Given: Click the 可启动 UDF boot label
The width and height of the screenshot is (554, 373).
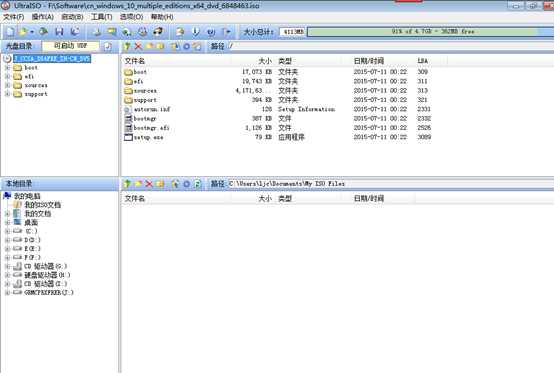Looking at the screenshot, I should point(71,46).
